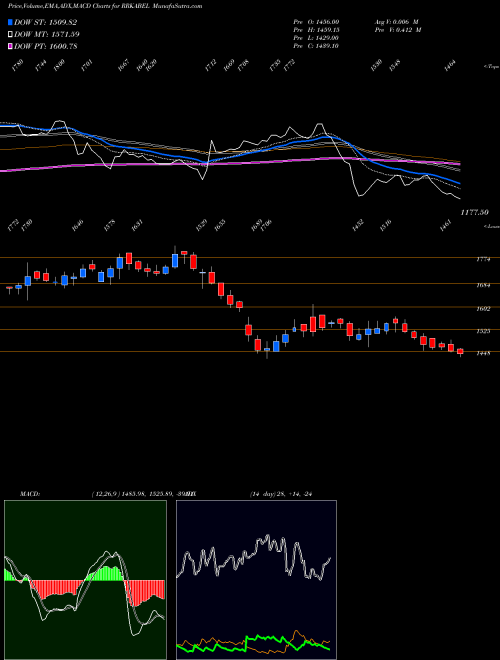Viewport: 500px width, 660px height.
Task: Select the DOW ST: 1509.82 label
Action: pyautogui.click(x=45, y=22)
